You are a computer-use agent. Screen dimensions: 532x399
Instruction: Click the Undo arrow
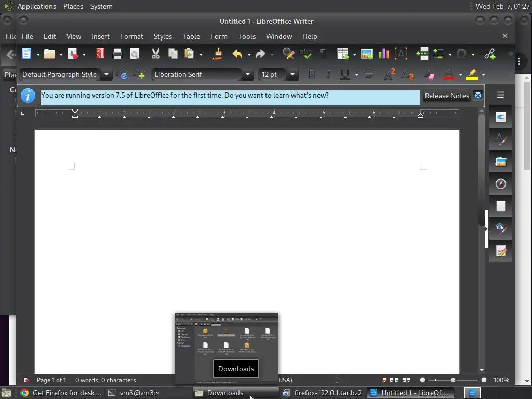click(x=237, y=54)
